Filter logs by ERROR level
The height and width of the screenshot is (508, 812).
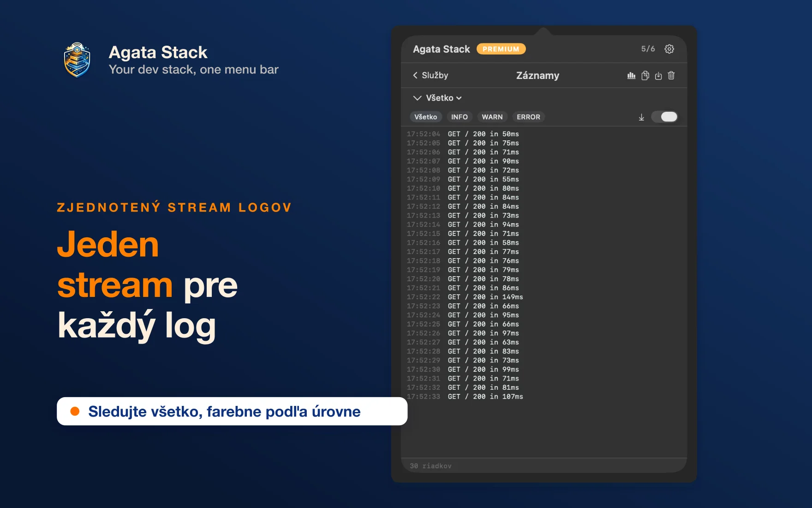pyautogui.click(x=528, y=117)
